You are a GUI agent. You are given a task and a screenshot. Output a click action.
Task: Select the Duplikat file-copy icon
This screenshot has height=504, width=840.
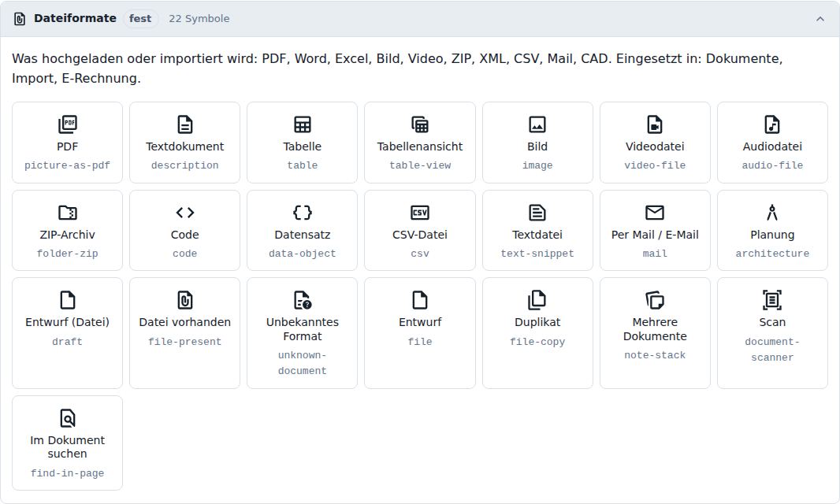coord(537,300)
